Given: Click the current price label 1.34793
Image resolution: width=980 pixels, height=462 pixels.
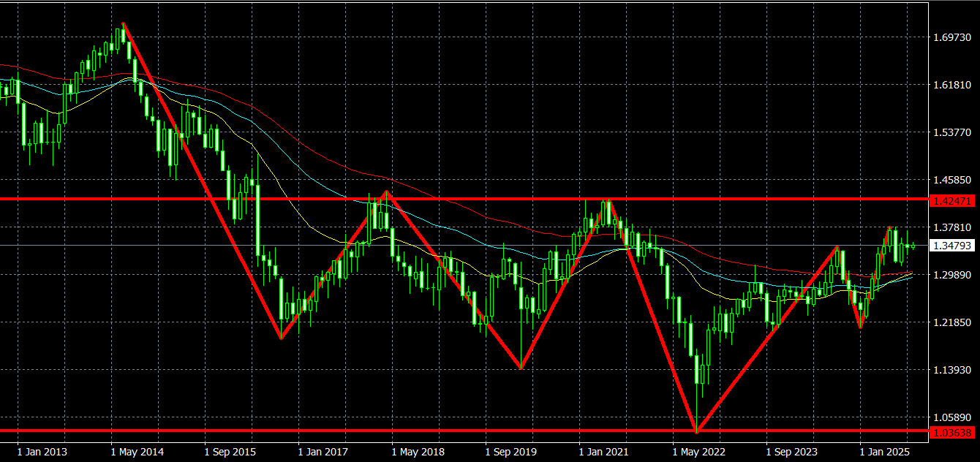Looking at the screenshot, I should [x=951, y=246].
